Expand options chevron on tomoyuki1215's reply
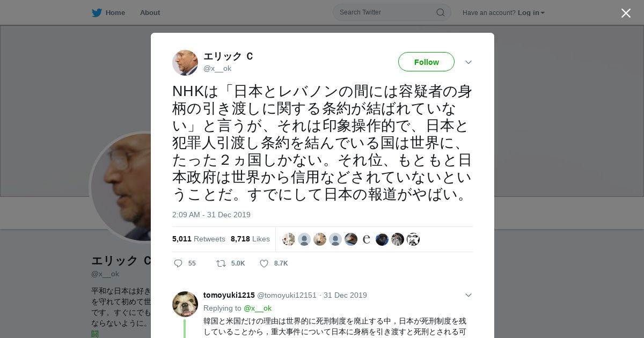Image resolution: width=644 pixels, height=338 pixels. coord(469,295)
